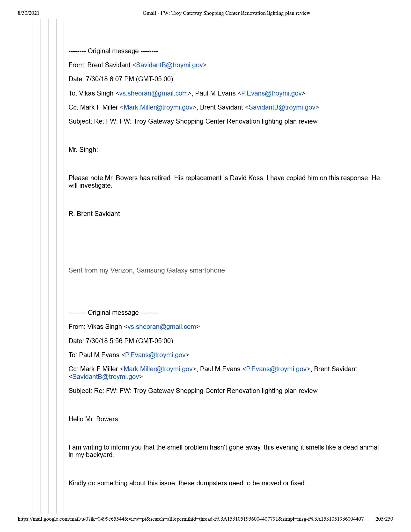Open SavidantB@troymi.gov on the wrapped Cc line

106,377
